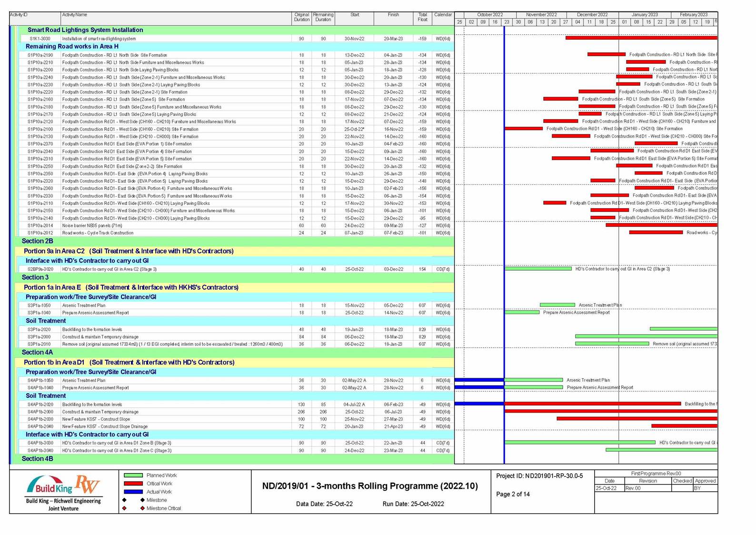Click activity ID S4AP1b-1040

[40, 388]
